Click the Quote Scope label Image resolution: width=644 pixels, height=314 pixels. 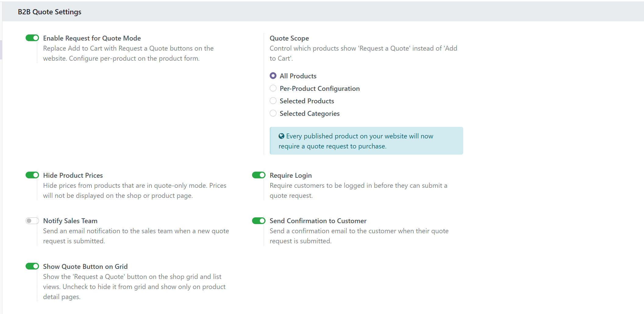click(289, 38)
